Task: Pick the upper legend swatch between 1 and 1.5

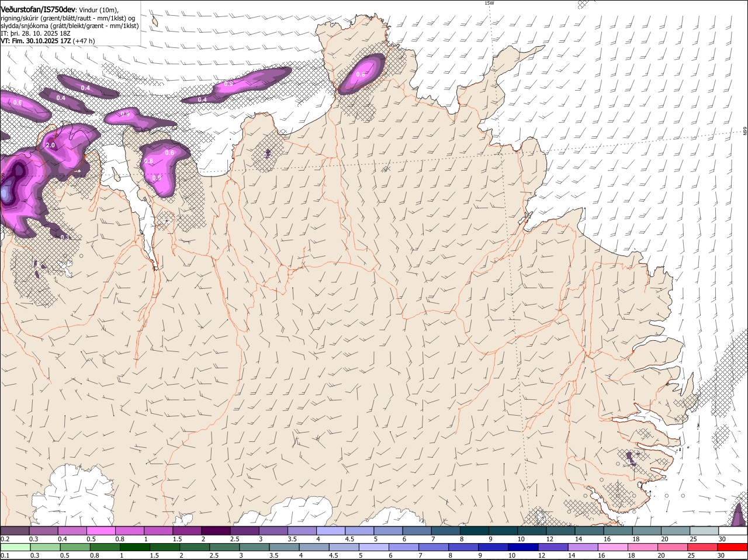Action: [158, 530]
